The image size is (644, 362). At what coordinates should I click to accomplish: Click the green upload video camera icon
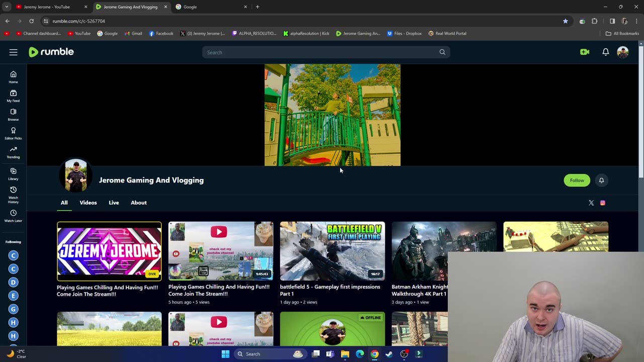584,52
